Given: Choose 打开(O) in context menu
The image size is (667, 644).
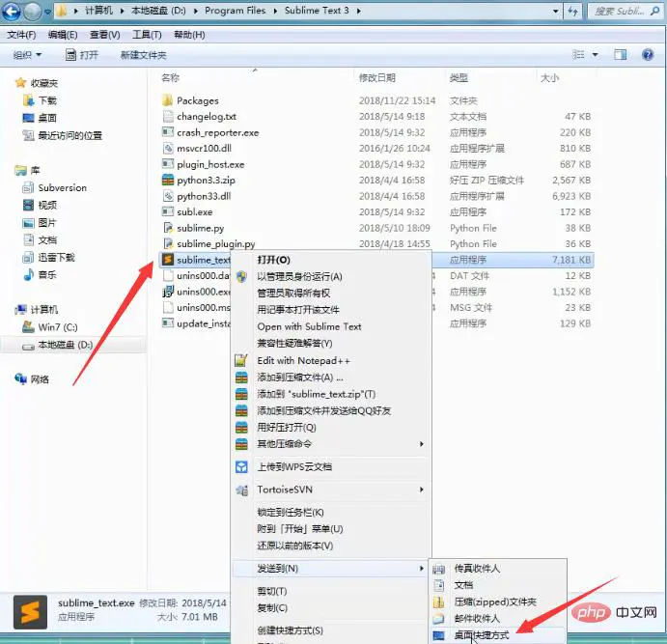Looking at the screenshot, I should pyautogui.click(x=274, y=260).
